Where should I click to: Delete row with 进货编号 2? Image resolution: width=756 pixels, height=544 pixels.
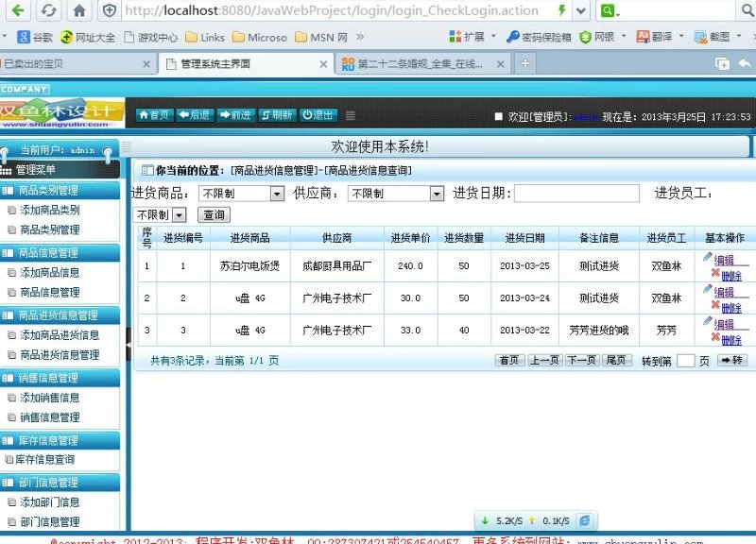point(730,308)
